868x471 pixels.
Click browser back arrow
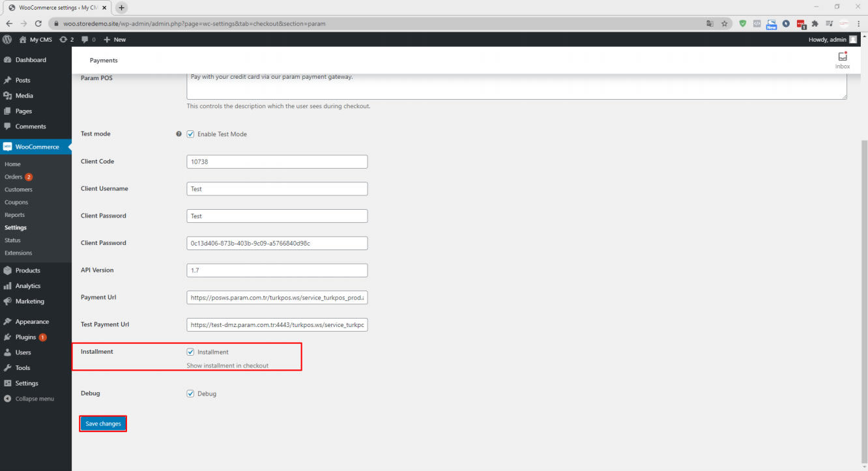[x=9, y=23]
